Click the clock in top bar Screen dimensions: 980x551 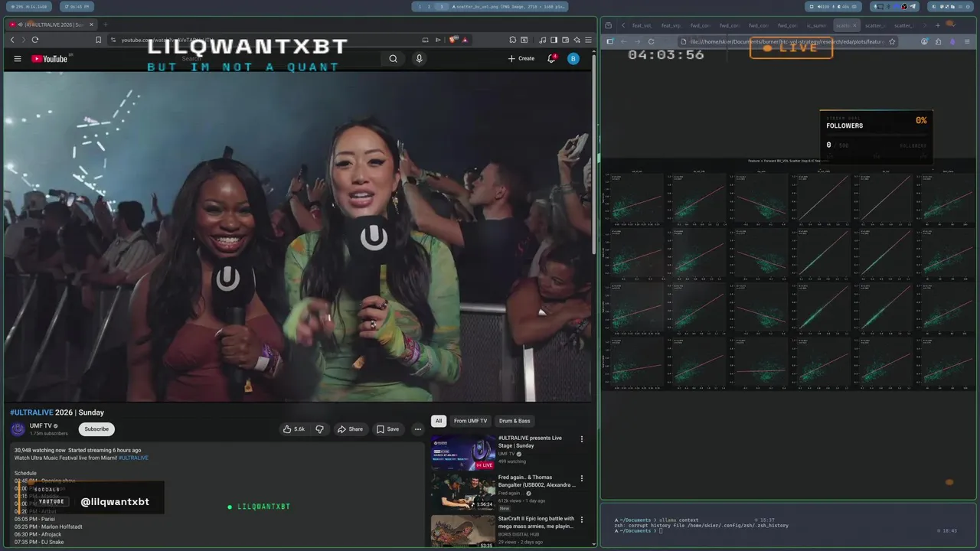tap(78, 6)
